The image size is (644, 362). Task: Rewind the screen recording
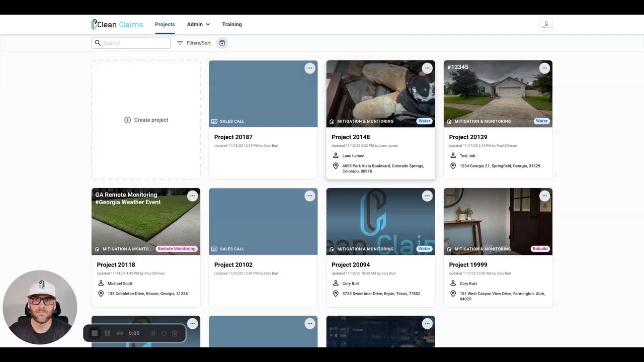click(119, 333)
